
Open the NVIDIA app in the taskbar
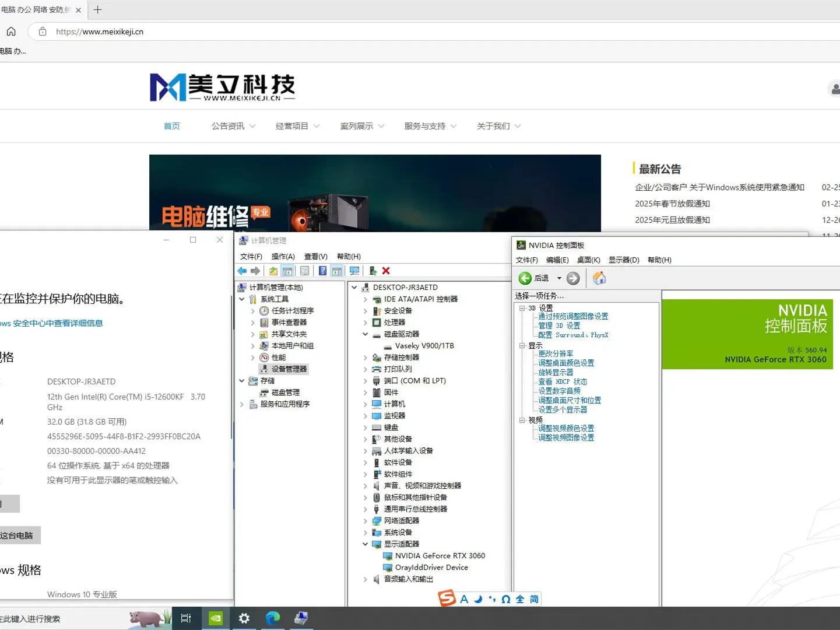click(216, 618)
